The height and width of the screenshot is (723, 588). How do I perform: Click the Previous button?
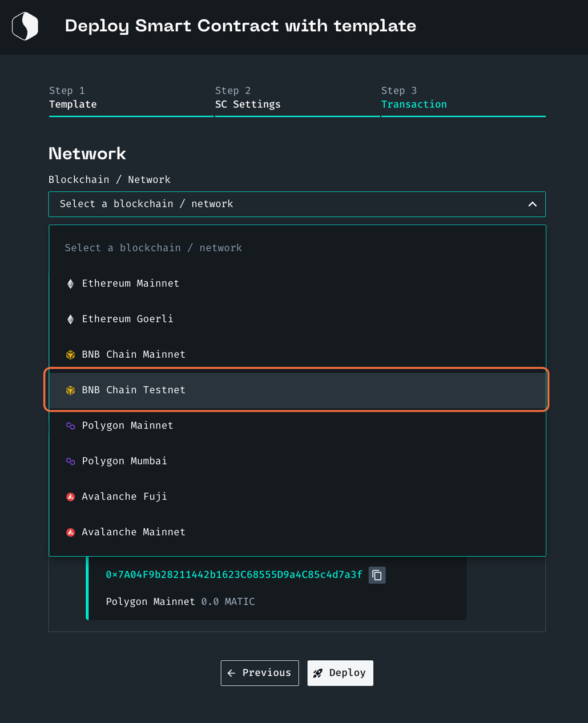[260, 673]
